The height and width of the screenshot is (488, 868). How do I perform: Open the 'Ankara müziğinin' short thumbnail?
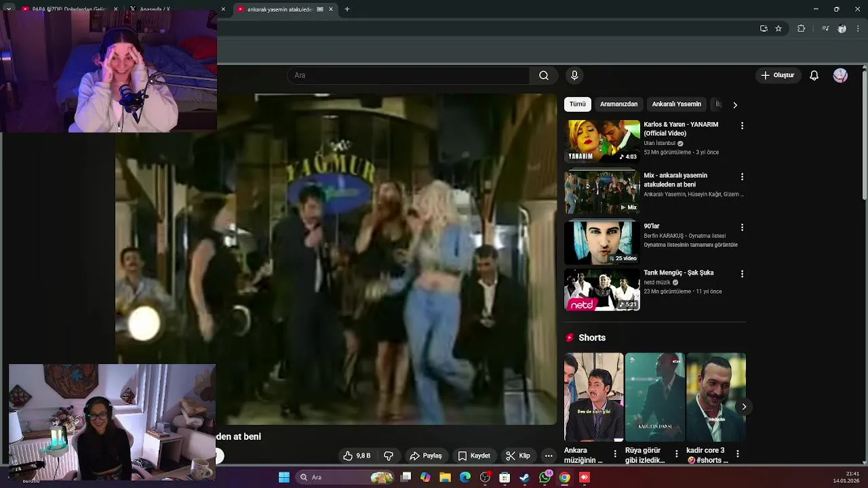593,397
